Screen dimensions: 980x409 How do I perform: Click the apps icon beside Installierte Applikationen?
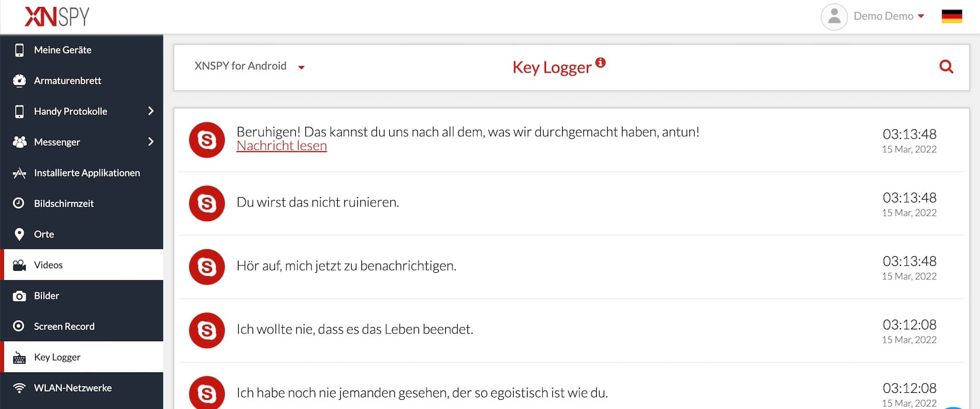[20, 173]
